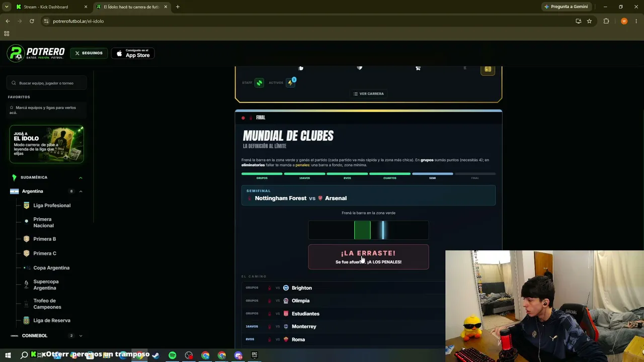Click the Nottingham Forest team name

click(x=280, y=198)
